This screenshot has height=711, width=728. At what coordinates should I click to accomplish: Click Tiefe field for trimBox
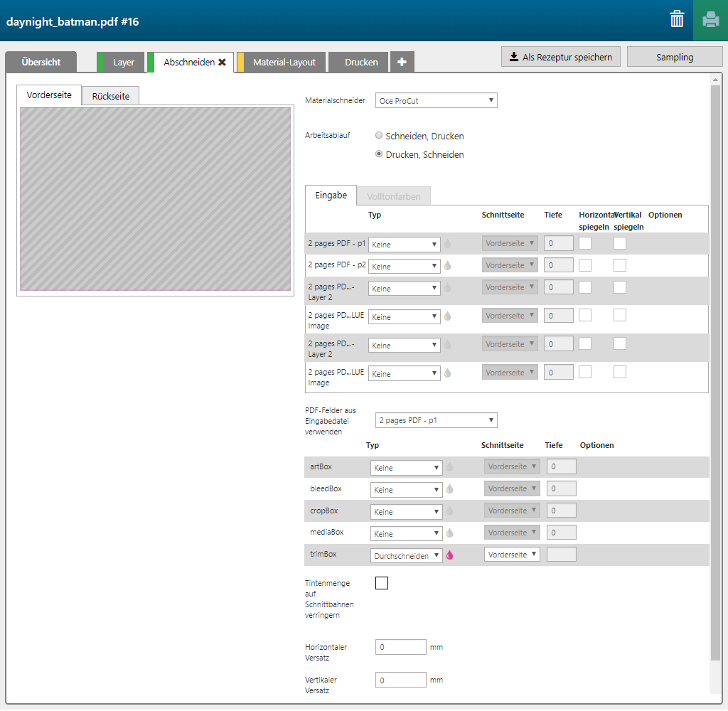tap(562, 555)
